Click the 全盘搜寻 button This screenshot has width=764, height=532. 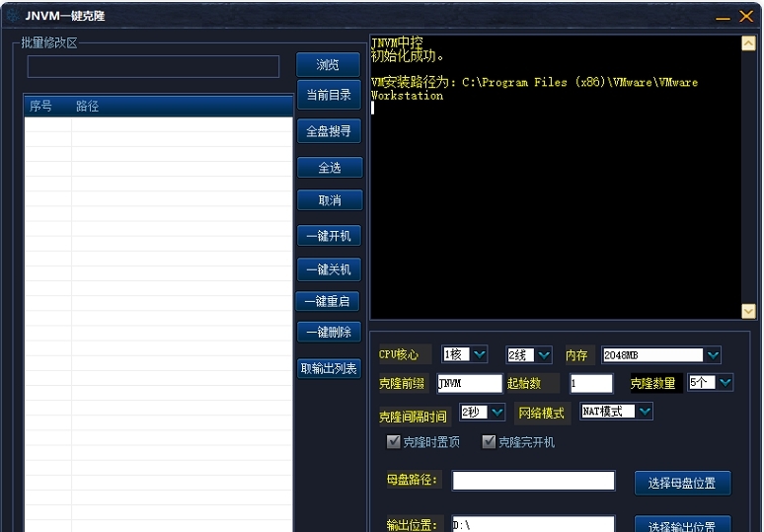click(329, 131)
